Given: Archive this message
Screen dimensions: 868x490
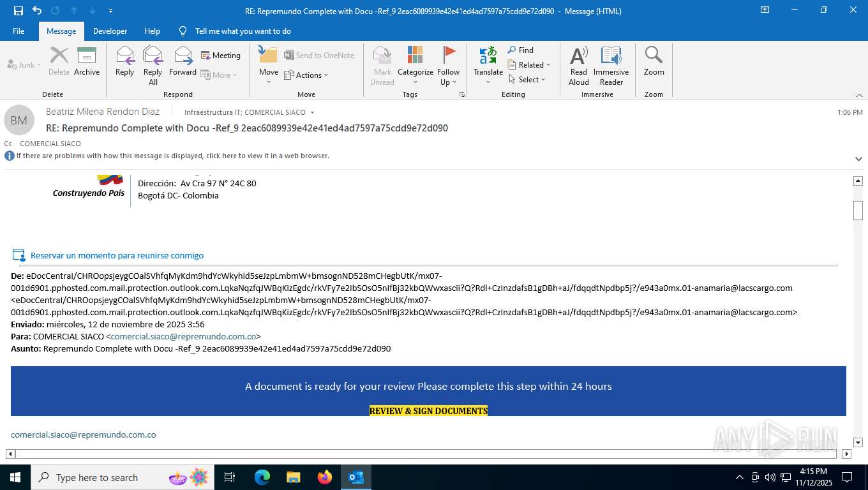Looking at the screenshot, I should pyautogui.click(x=87, y=61).
